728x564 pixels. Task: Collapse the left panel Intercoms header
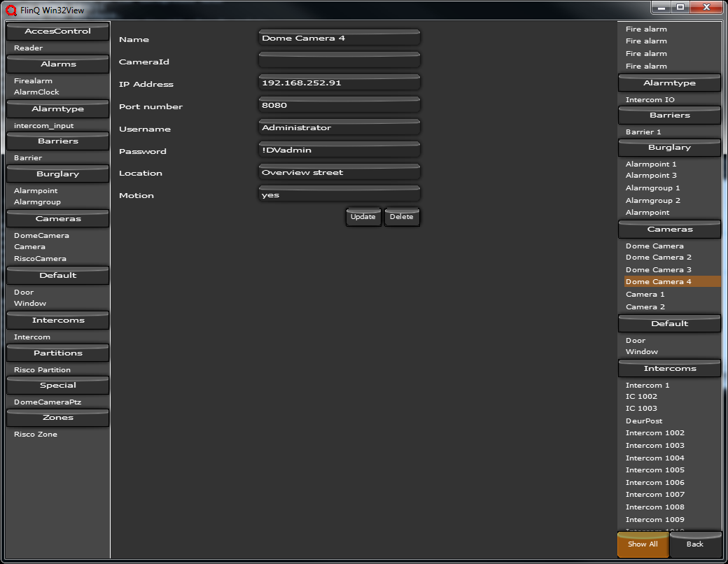[x=58, y=320]
